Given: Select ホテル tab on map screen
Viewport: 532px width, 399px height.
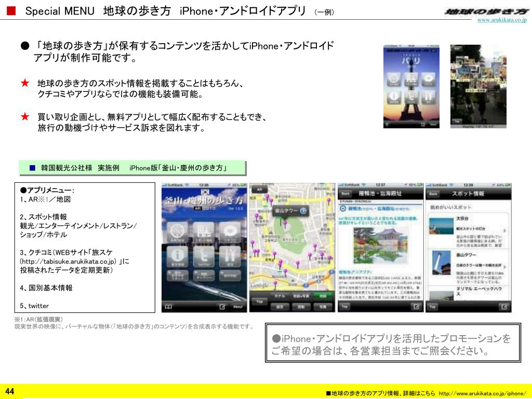Looking at the screenshot, I should [x=280, y=296].
